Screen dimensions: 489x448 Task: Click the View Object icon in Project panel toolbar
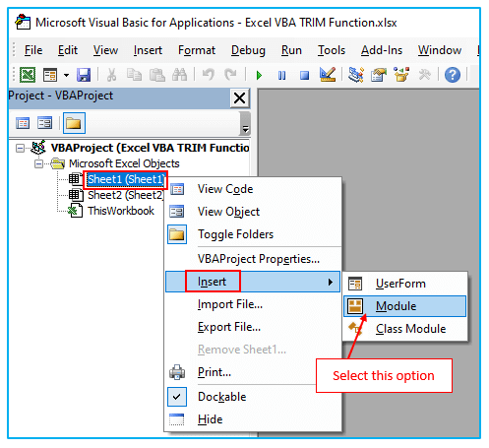pos(44,123)
